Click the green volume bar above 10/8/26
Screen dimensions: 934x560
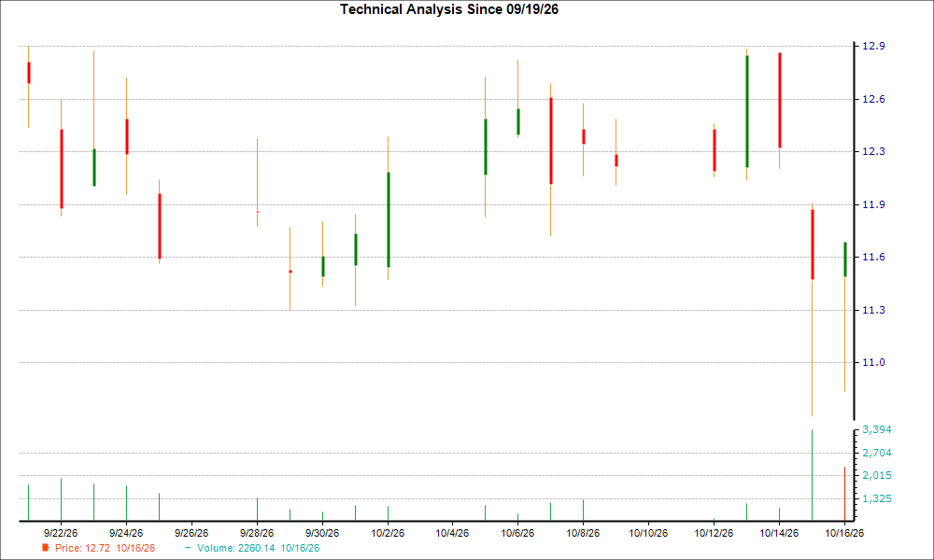coord(583,510)
